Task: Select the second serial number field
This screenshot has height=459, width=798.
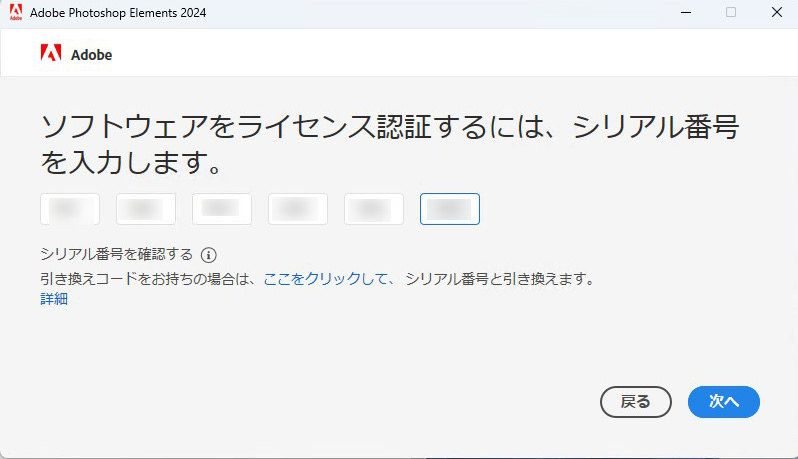Action: [146, 209]
